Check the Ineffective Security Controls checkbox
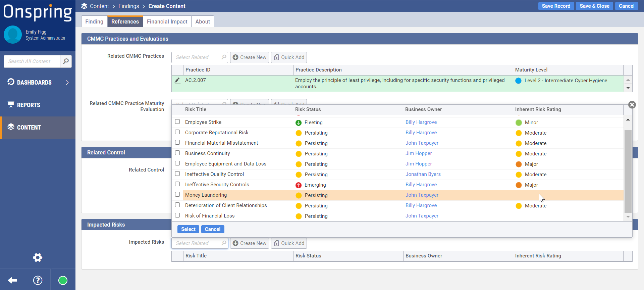The image size is (644, 290). [177, 184]
